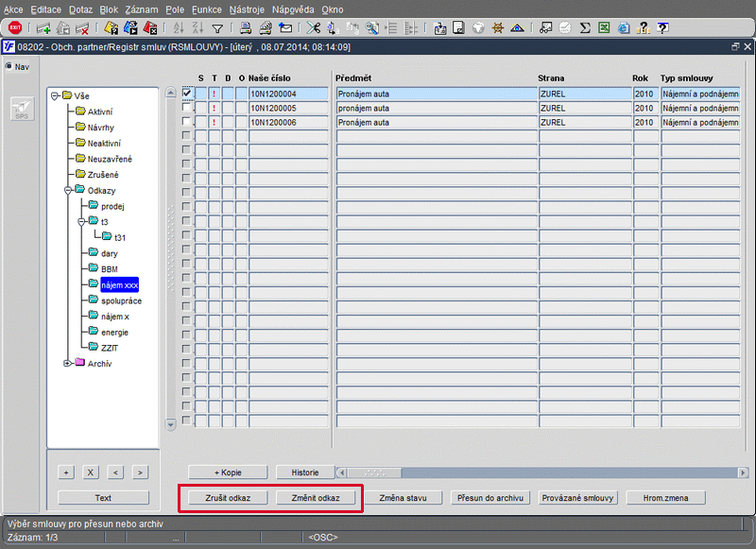Click the copy text icon

click(333, 28)
